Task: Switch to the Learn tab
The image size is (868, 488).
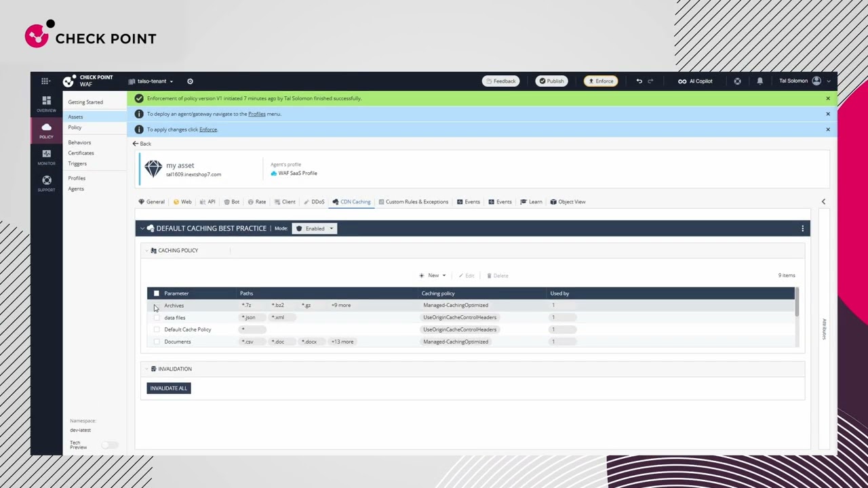Action: (x=531, y=202)
